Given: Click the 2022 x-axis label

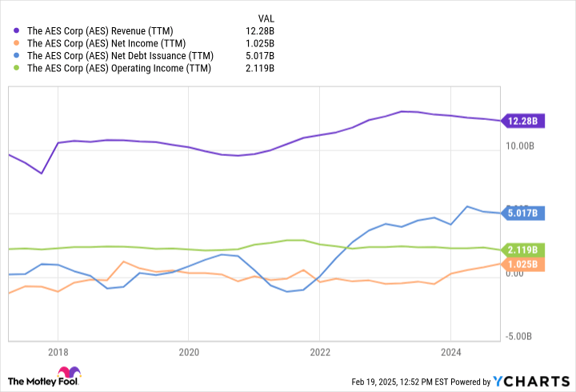Looking at the screenshot, I should (320, 353).
